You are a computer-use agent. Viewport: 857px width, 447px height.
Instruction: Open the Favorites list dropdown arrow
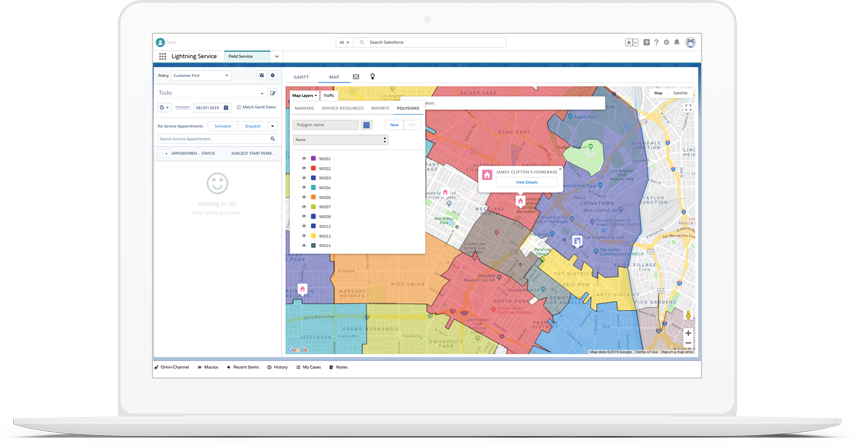(636, 42)
